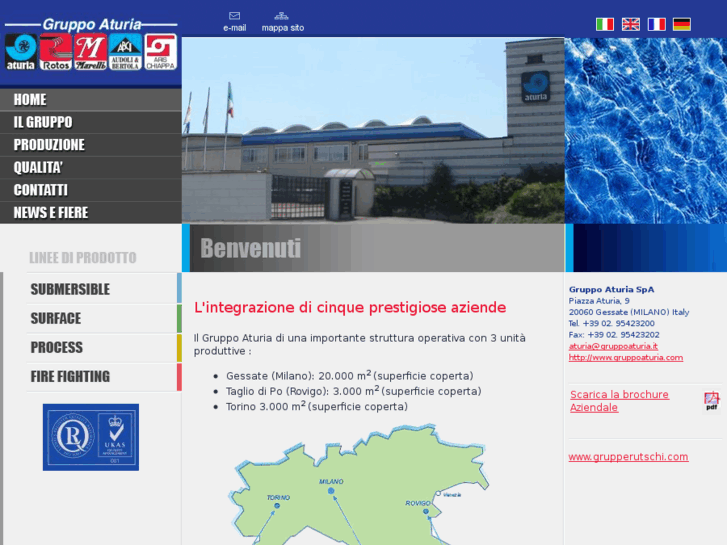Click the PDF brochure icon
Image resolution: width=727 pixels, height=545 pixels.
(x=711, y=401)
